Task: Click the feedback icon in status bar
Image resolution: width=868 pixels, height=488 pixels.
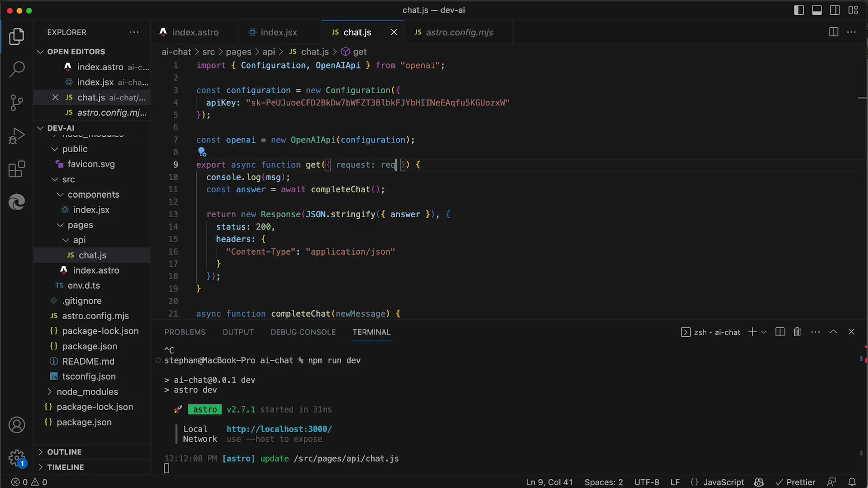Action: [x=831, y=482]
